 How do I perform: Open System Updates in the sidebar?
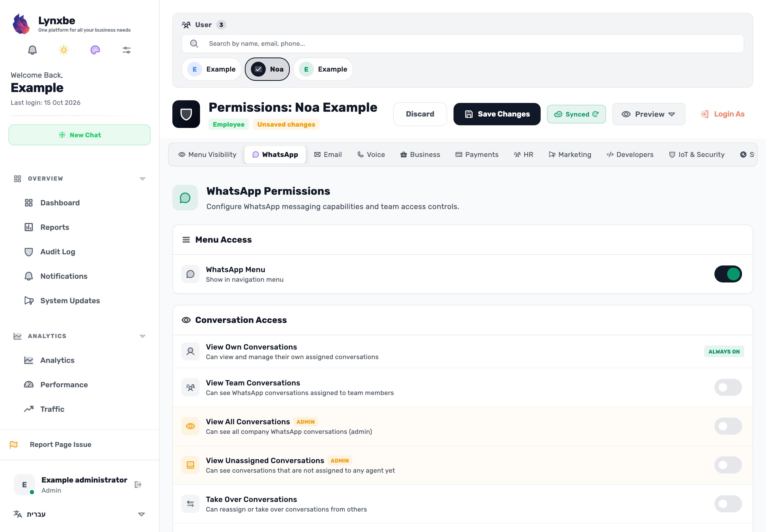coord(70,301)
